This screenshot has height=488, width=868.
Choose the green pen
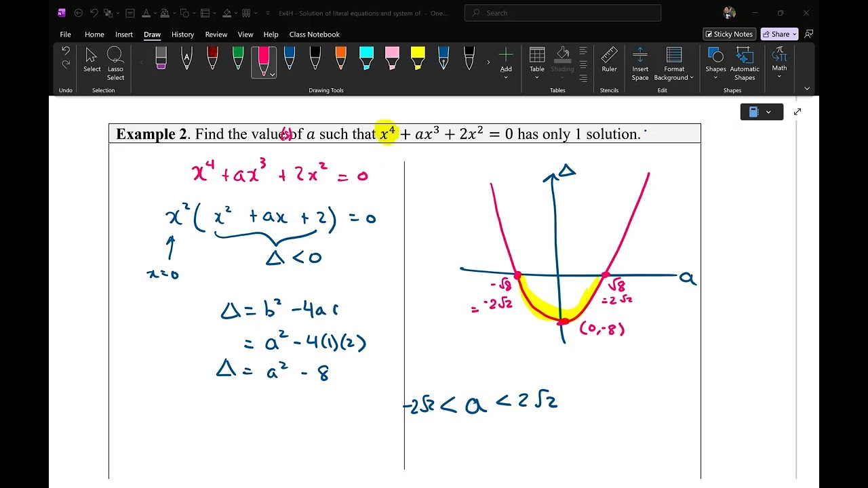238,58
